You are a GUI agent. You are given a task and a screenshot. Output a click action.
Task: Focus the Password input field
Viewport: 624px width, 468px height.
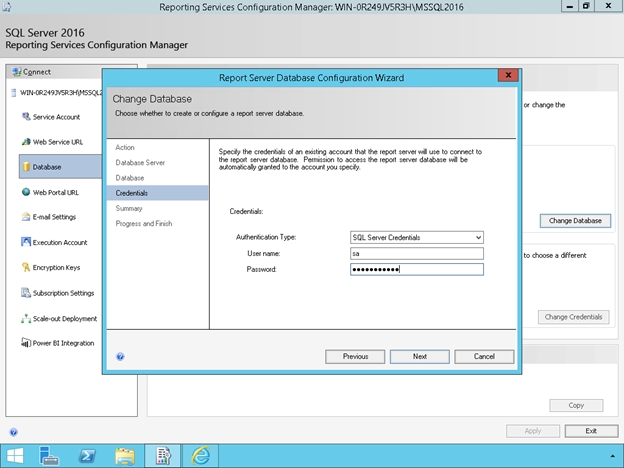(417, 269)
